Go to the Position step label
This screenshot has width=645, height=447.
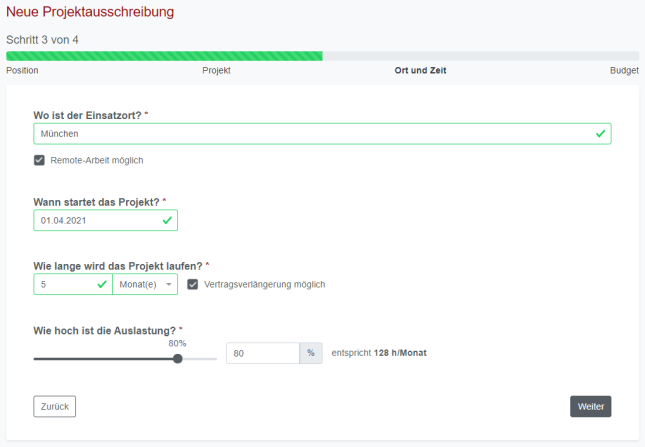tap(22, 71)
